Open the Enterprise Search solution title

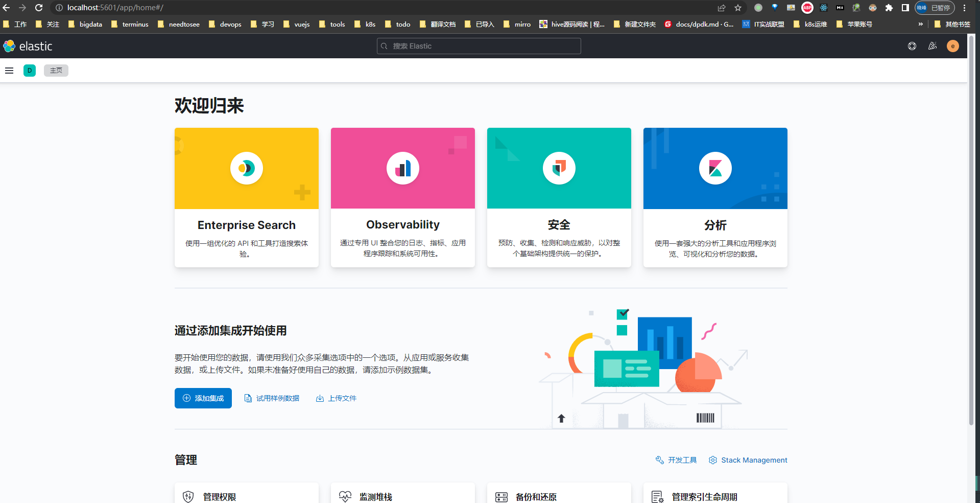(247, 225)
